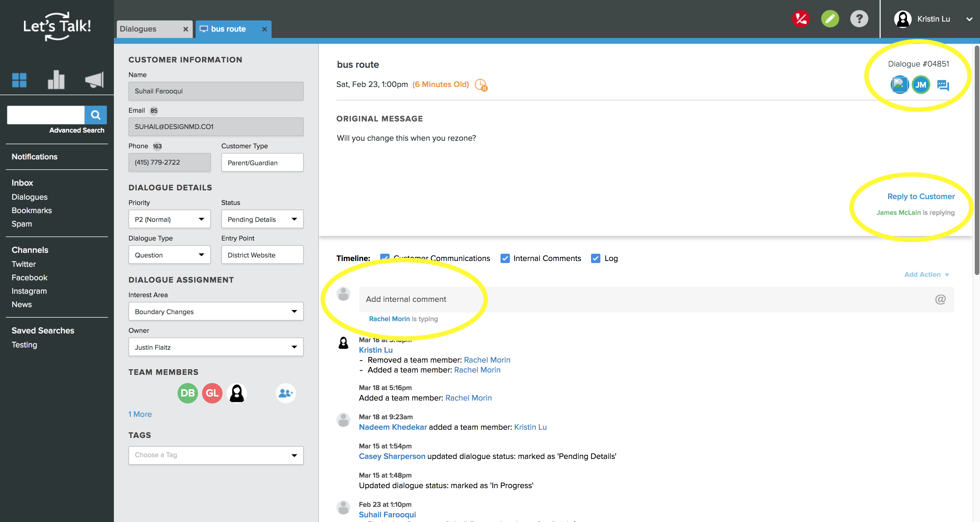The image size is (980, 522).
Task: Toggle the Internal Comments checkbox
Action: point(505,258)
